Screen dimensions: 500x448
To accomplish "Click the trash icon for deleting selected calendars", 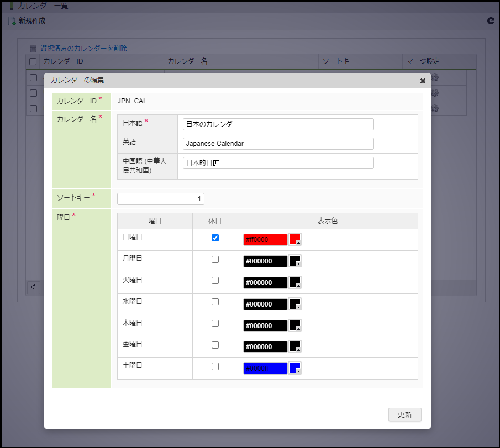I will pos(33,49).
